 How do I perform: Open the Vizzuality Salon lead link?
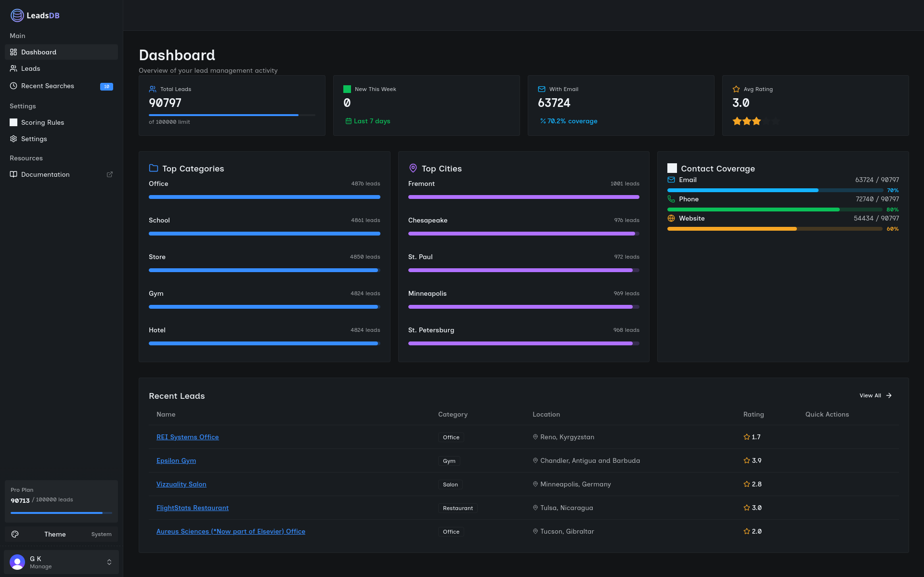(x=181, y=484)
